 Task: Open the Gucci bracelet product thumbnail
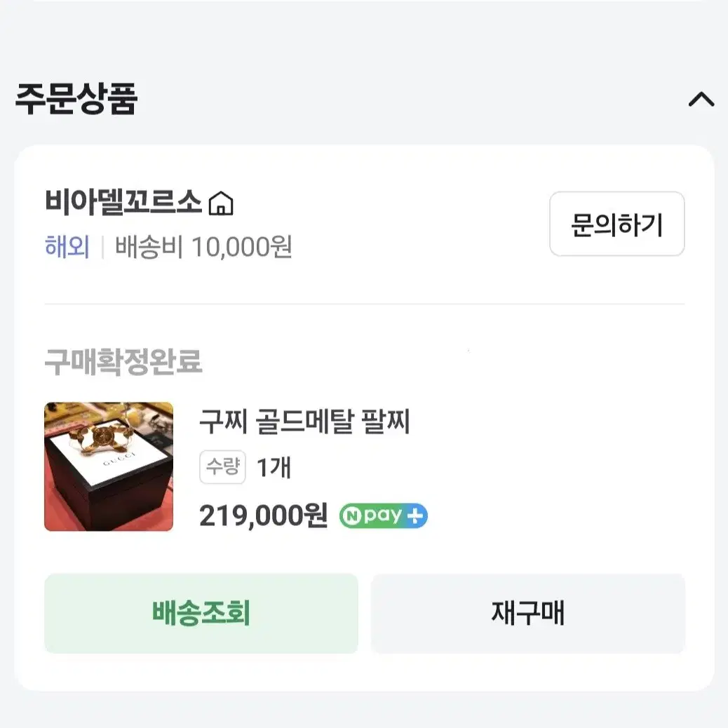pyautogui.click(x=109, y=466)
